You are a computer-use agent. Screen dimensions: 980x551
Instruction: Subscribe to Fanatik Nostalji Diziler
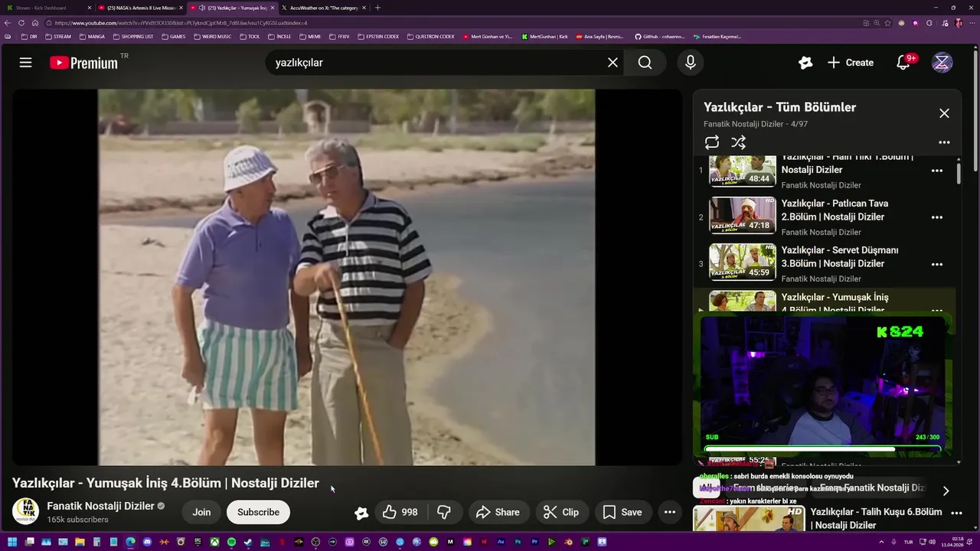(258, 512)
